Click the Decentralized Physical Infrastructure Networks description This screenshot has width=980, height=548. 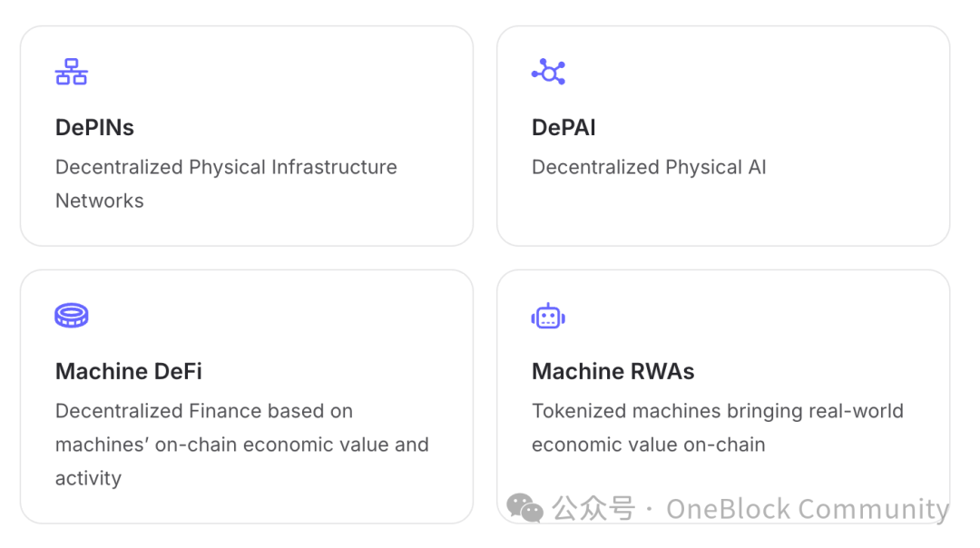226,183
